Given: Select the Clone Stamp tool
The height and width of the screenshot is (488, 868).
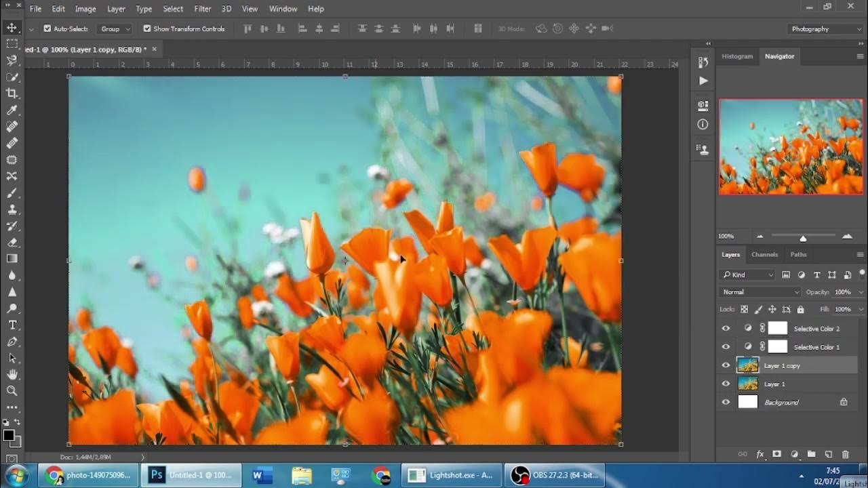Looking at the screenshot, I should [12, 209].
